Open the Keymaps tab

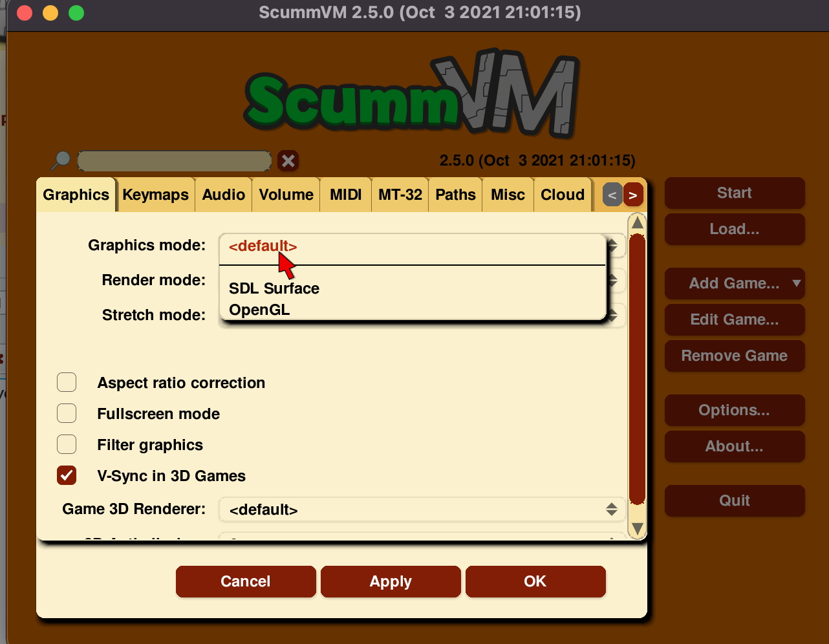[156, 195]
